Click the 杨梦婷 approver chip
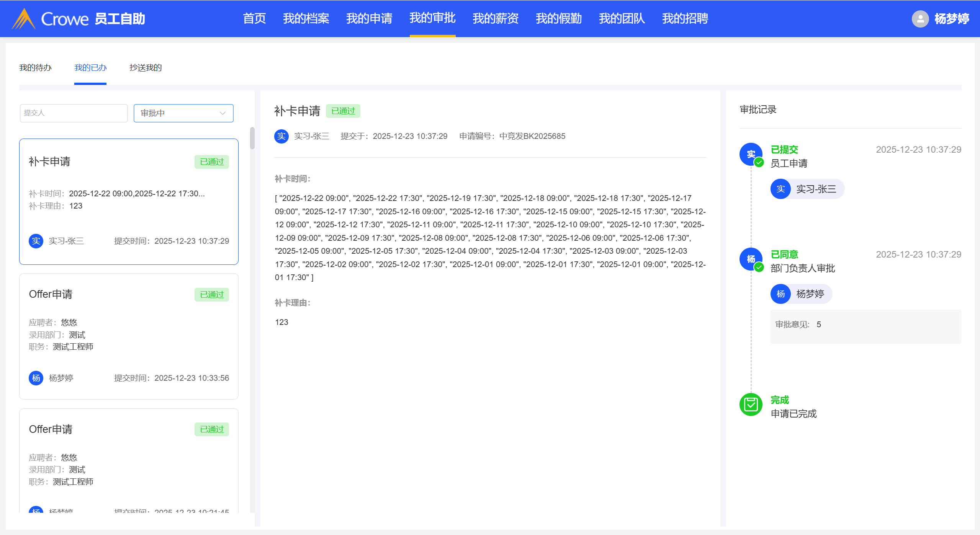The width and height of the screenshot is (980, 535). click(801, 294)
